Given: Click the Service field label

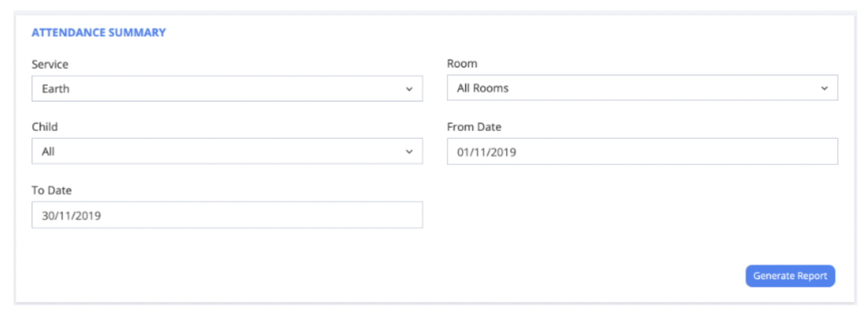Looking at the screenshot, I should 50,64.
